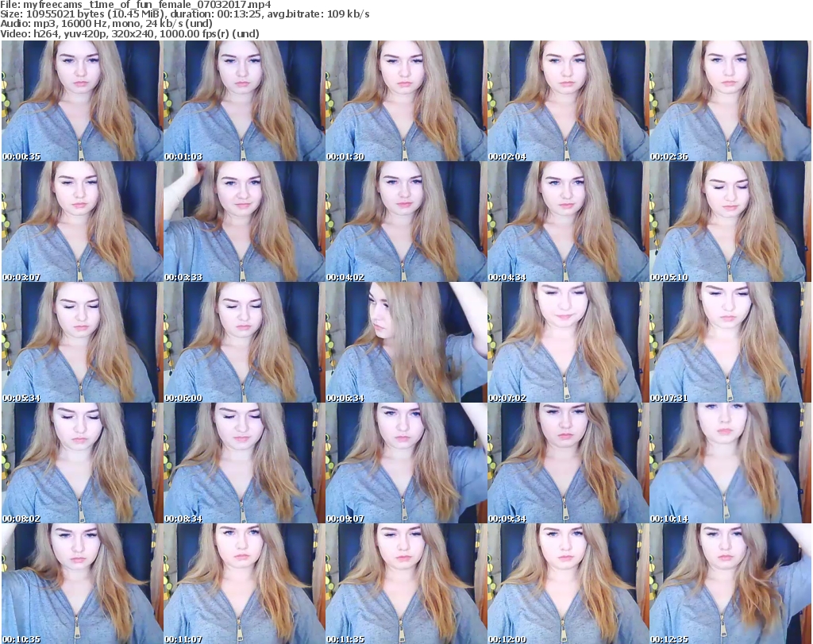
Task: Click the Audio mp3 info line
Action: click(x=106, y=24)
